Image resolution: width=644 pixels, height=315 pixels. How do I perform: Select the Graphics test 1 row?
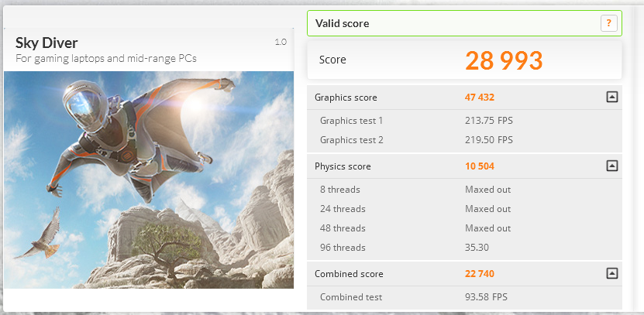pos(464,121)
